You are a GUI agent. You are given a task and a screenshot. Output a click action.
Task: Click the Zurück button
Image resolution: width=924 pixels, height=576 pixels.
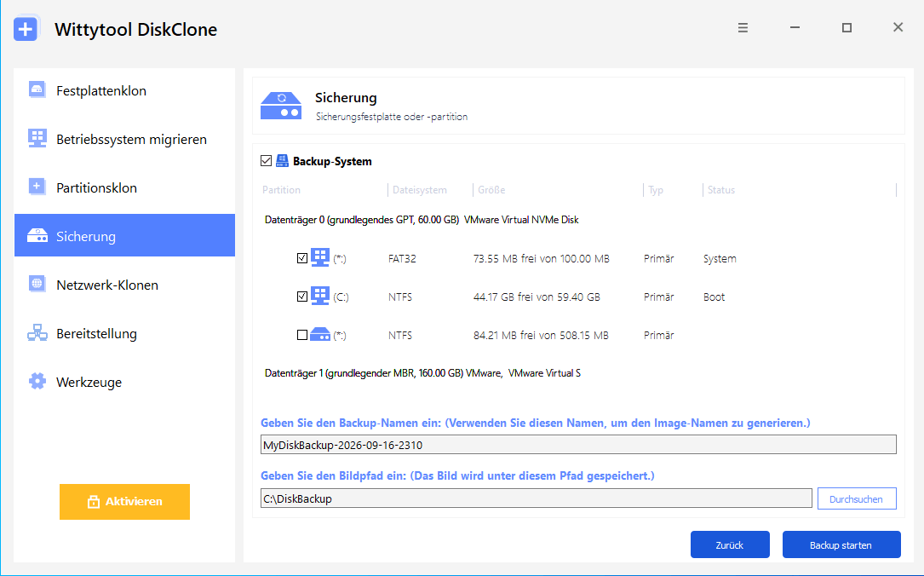730,544
